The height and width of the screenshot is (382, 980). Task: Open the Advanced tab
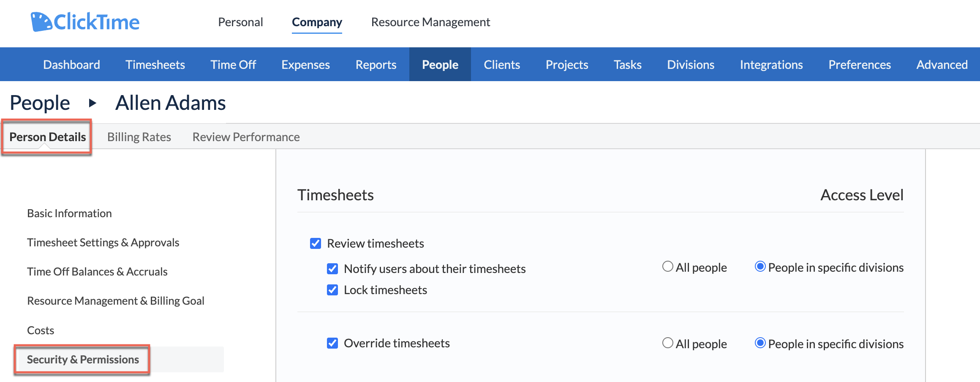942,64
